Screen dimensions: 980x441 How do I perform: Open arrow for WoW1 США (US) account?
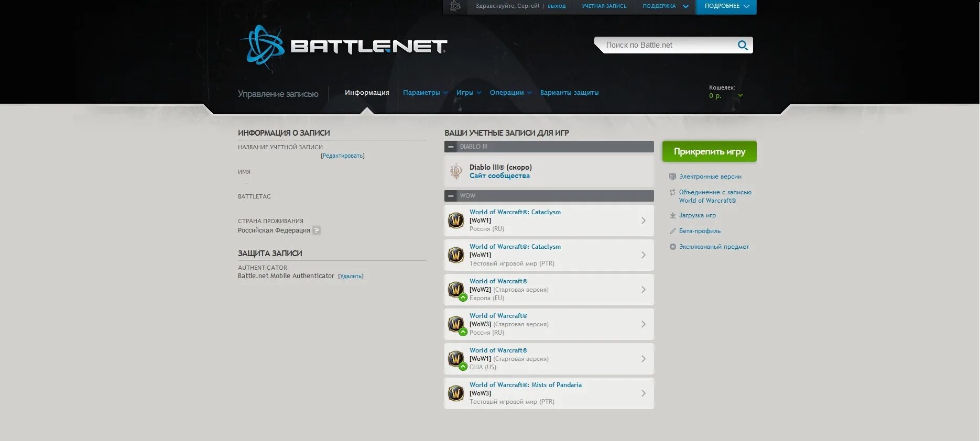coord(644,359)
